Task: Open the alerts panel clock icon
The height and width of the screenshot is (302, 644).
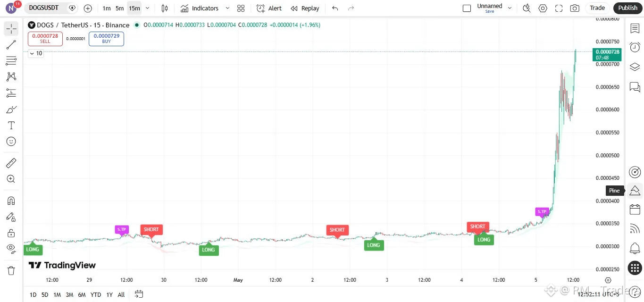Action: point(635,47)
